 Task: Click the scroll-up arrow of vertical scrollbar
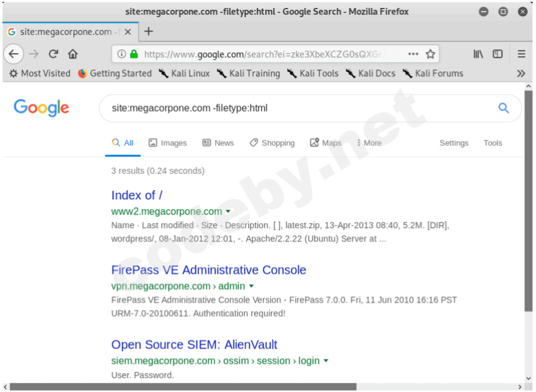click(x=529, y=87)
